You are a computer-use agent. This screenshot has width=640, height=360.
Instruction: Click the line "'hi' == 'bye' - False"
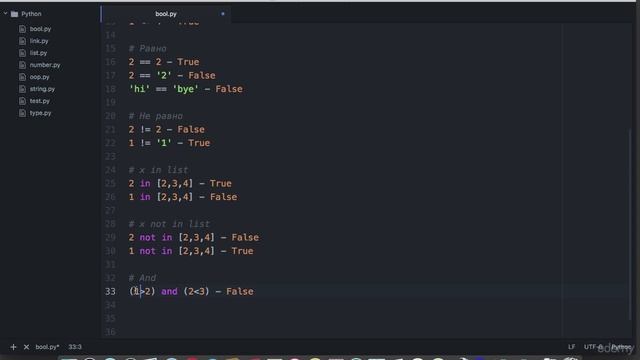click(x=185, y=89)
